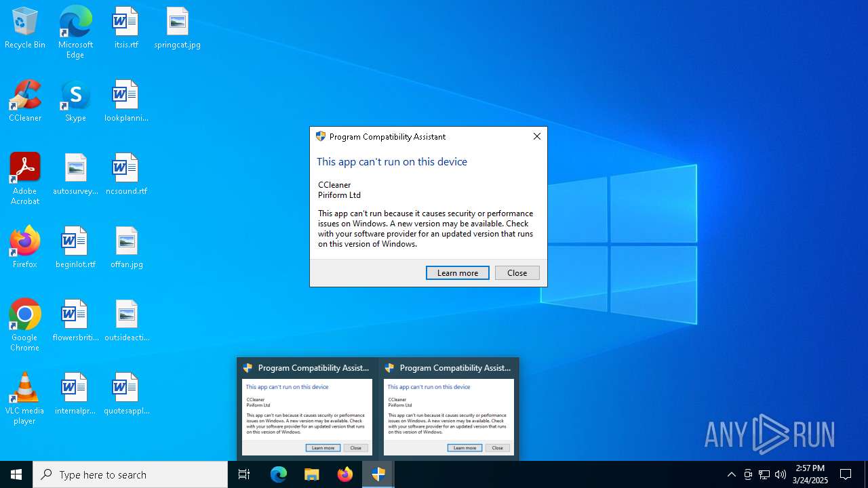
Task: Click Close button in compatibility dialog
Action: (517, 272)
